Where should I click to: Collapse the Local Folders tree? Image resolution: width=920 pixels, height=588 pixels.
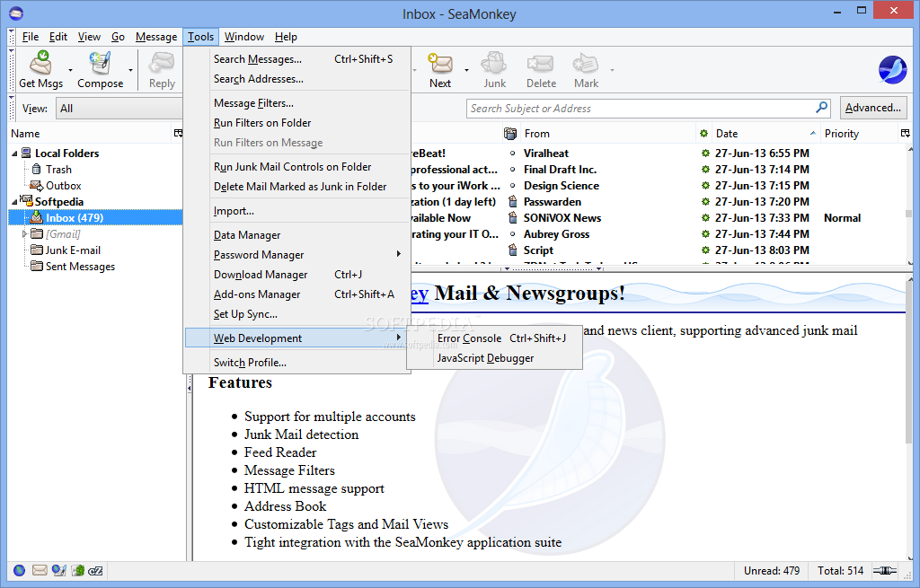coord(14,154)
